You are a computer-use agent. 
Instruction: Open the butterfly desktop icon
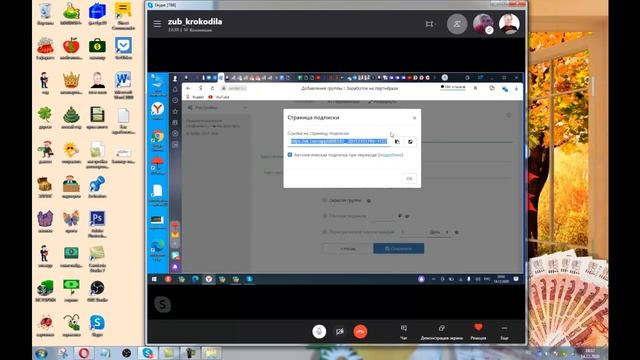click(71, 222)
